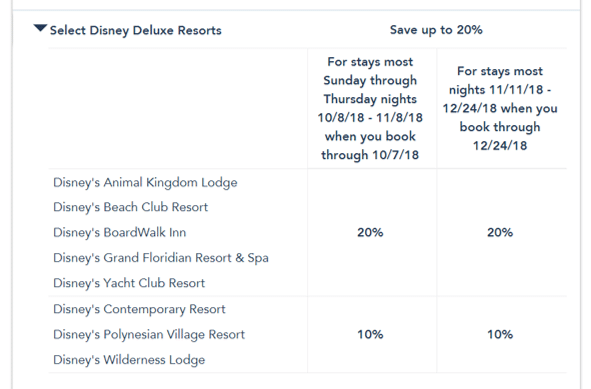Screen dimensions: 591x389
Task: Click the 20% cell under Sunday-Thursday column
Action: [x=370, y=232]
